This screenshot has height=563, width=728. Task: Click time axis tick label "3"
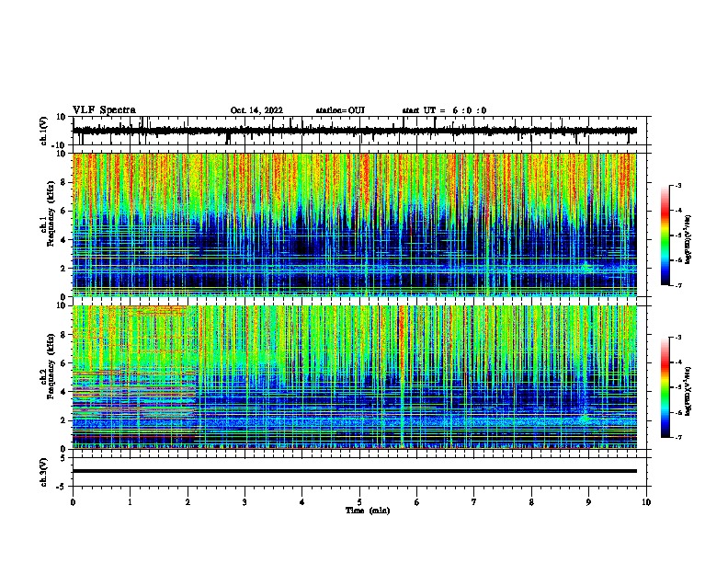click(245, 501)
